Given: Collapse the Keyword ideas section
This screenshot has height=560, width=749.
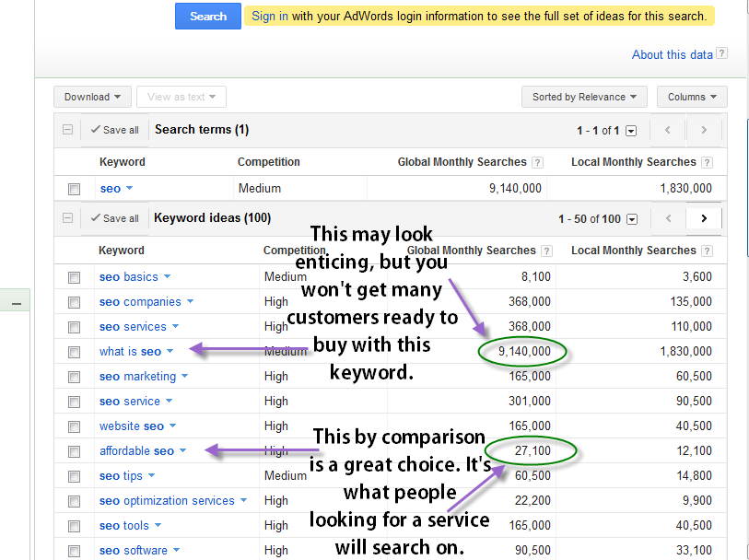Looking at the screenshot, I should (x=67, y=218).
